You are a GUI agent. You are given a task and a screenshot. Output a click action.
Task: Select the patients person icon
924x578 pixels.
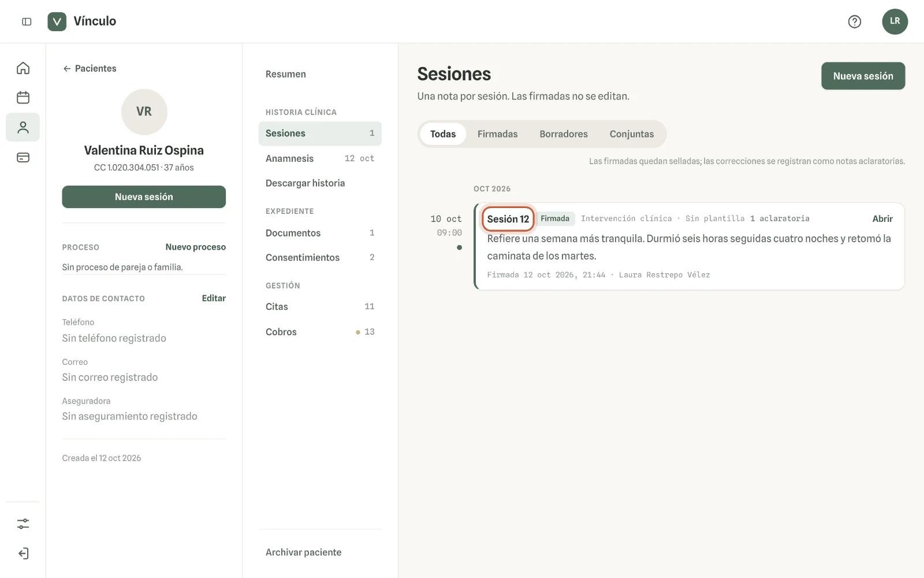click(x=23, y=127)
